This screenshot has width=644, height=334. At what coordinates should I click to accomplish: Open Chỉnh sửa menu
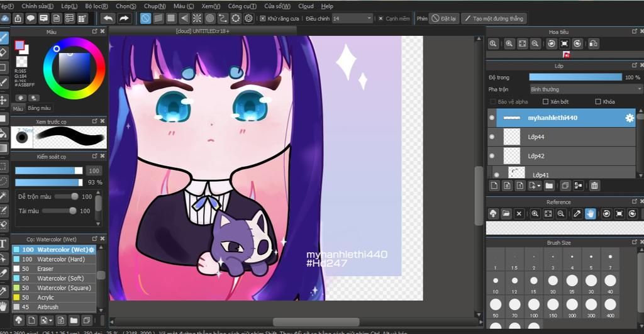pyautogui.click(x=37, y=6)
